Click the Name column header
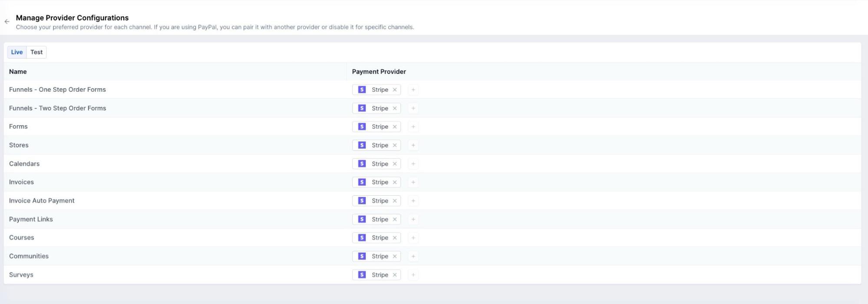Image resolution: width=868 pixels, height=304 pixels. tap(18, 72)
